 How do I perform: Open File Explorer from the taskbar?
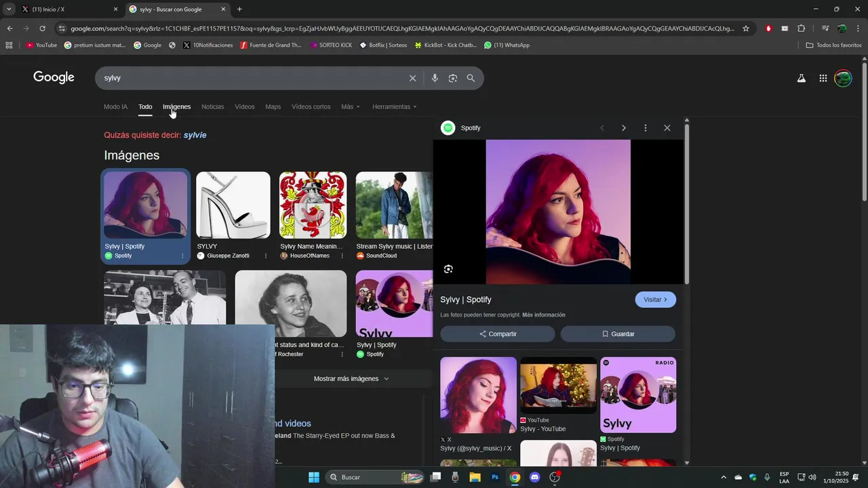coord(475,477)
